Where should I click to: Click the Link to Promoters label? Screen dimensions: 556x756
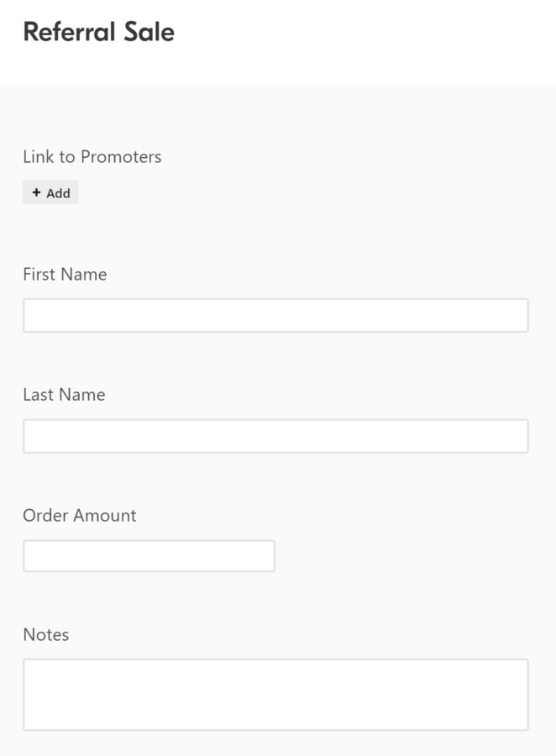(91, 156)
